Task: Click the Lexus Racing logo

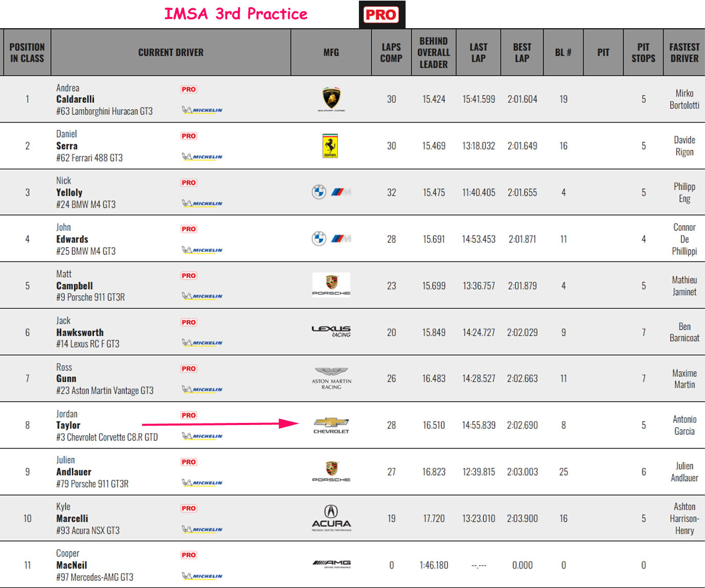Action: click(331, 331)
